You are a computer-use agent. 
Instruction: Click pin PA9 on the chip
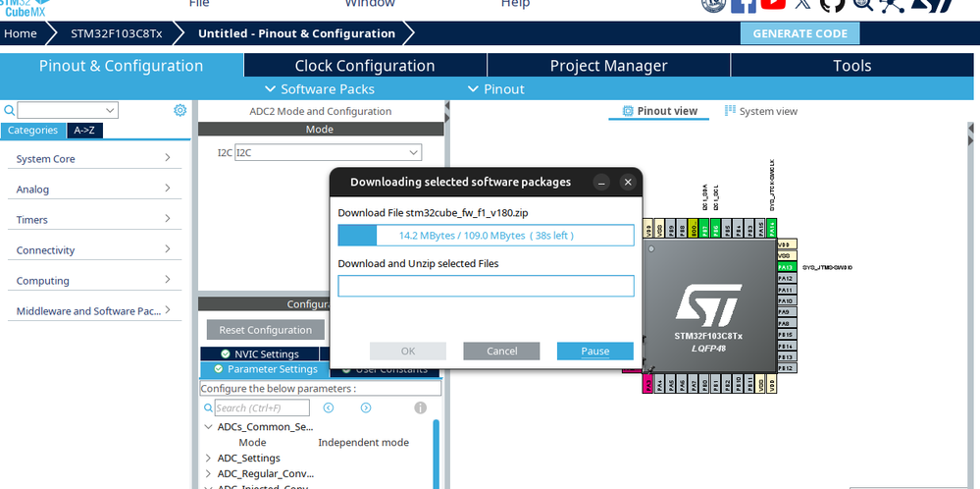[788, 311]
